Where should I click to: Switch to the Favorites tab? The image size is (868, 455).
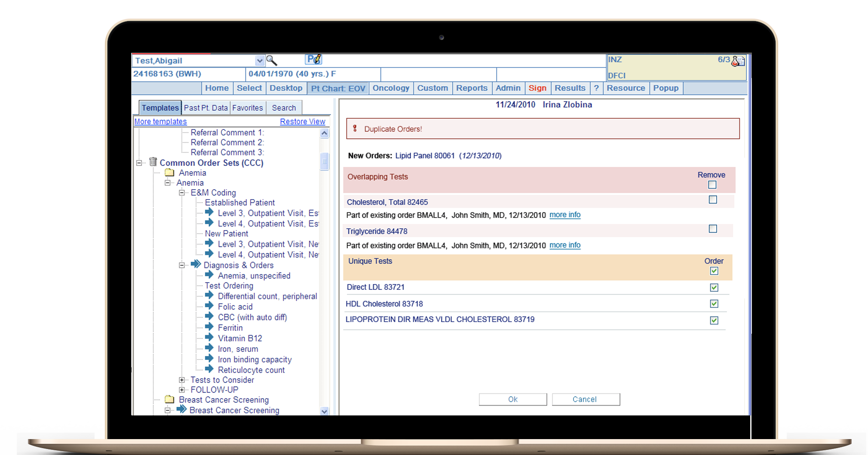click(247, 108)
